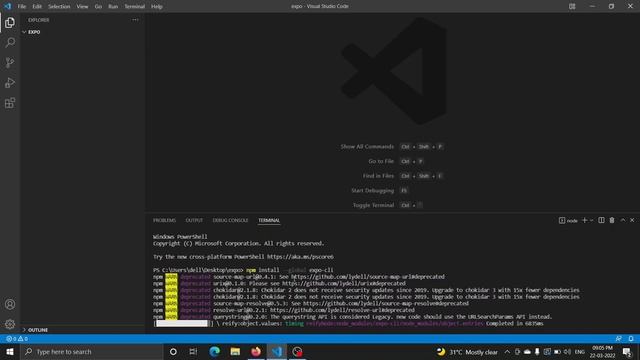Open the Search view in activity bar
640x360 pixels.
[10, 42]
